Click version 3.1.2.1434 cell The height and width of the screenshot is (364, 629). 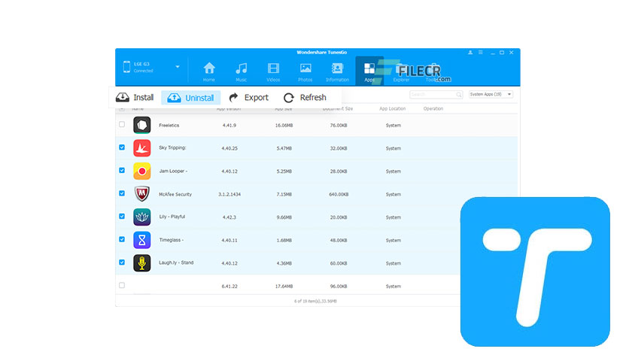(229, 195)
